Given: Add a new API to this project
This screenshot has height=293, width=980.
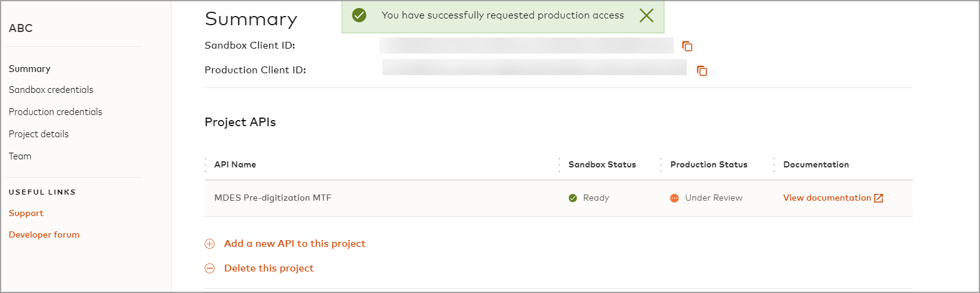Looking at the screenshot, I should (294, 244).
